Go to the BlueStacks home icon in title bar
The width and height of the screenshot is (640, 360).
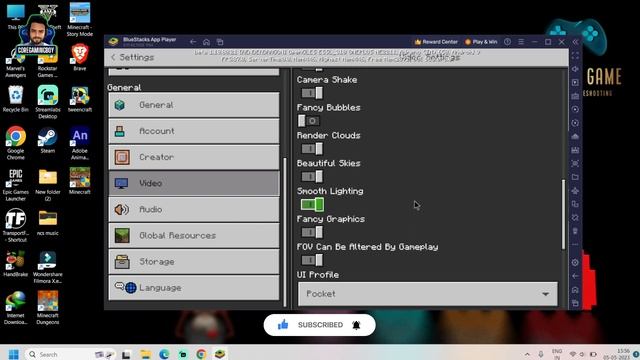206,42
